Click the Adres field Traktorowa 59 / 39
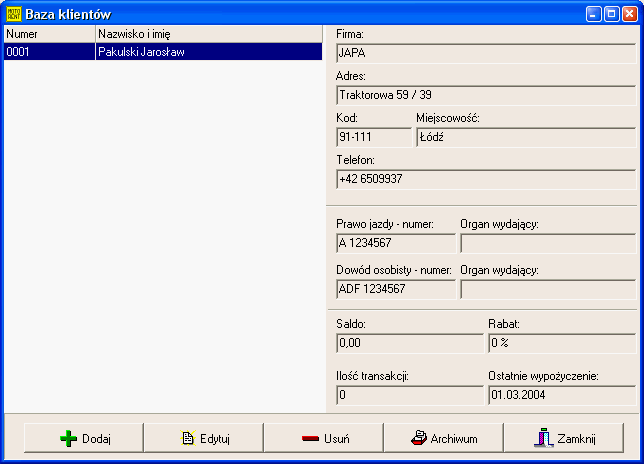Viewport: 644px width, 464px height. [x=485, y=96]
